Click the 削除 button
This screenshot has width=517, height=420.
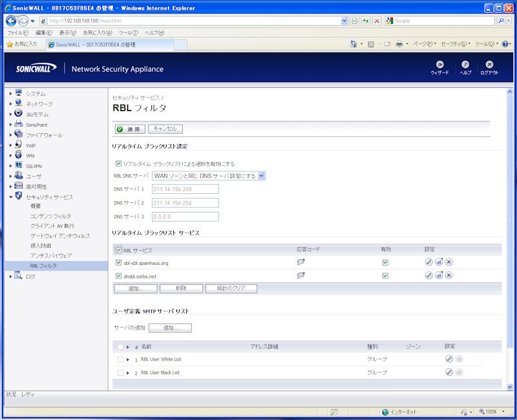click(x=181, y=288)
